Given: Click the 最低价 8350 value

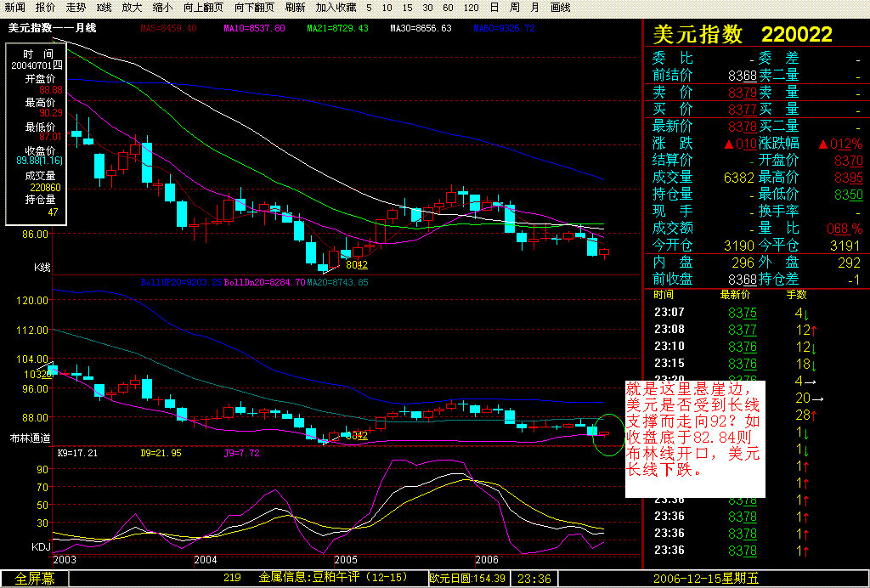Looking at the screenshot, I should pos(849,195).
